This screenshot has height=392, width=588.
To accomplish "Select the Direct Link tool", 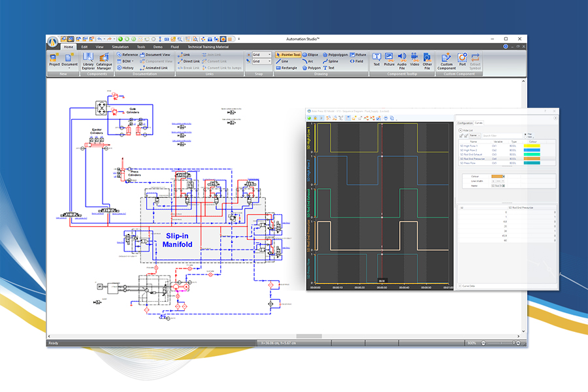I will (189, 61).
